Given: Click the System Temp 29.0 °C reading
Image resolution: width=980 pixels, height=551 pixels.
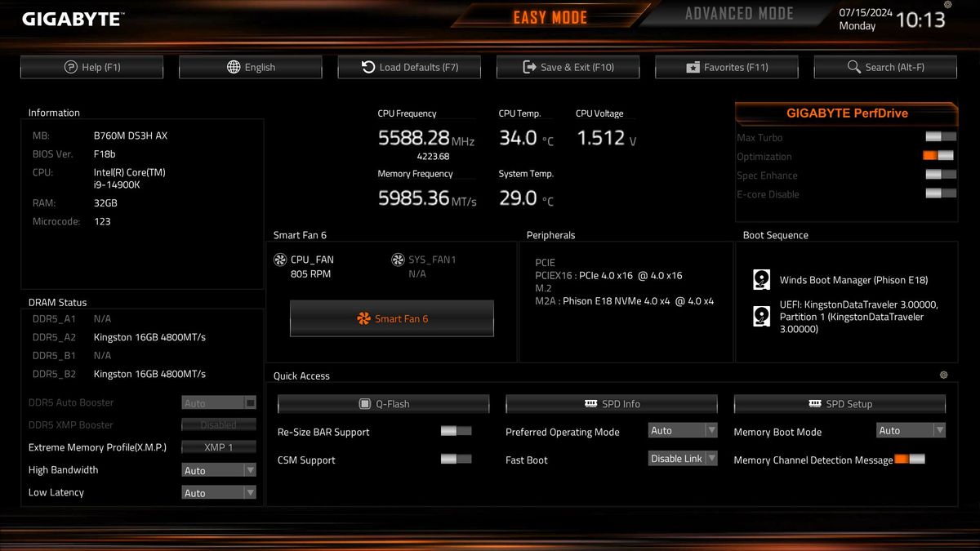Looking at the screenshot, I should click(526, 198).
